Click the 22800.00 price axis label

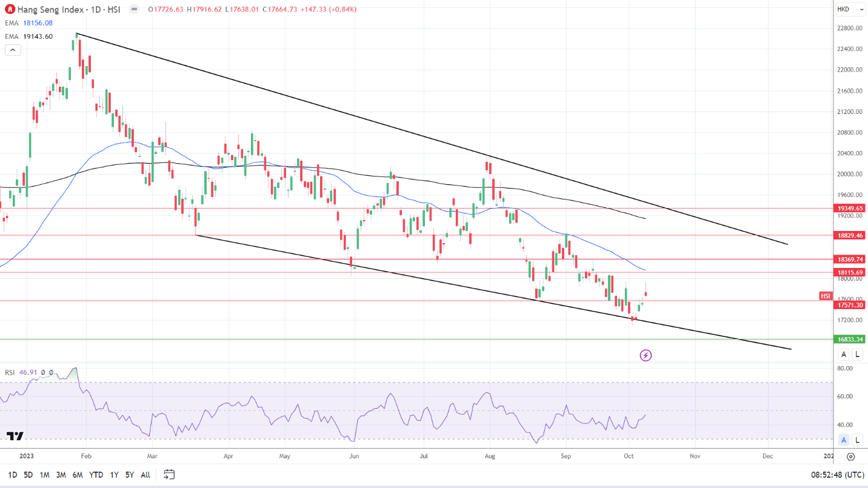850,28
